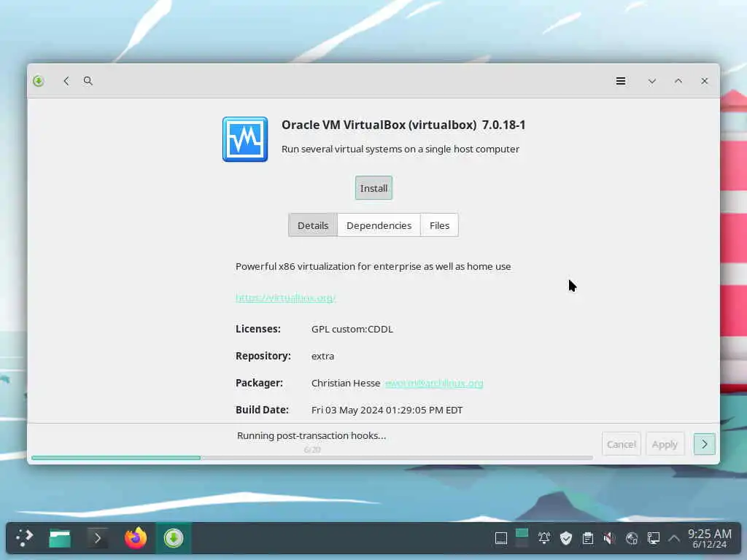Maximize window with the up chevron
This screenshot has height=560, width=747.
pos(678,81)
